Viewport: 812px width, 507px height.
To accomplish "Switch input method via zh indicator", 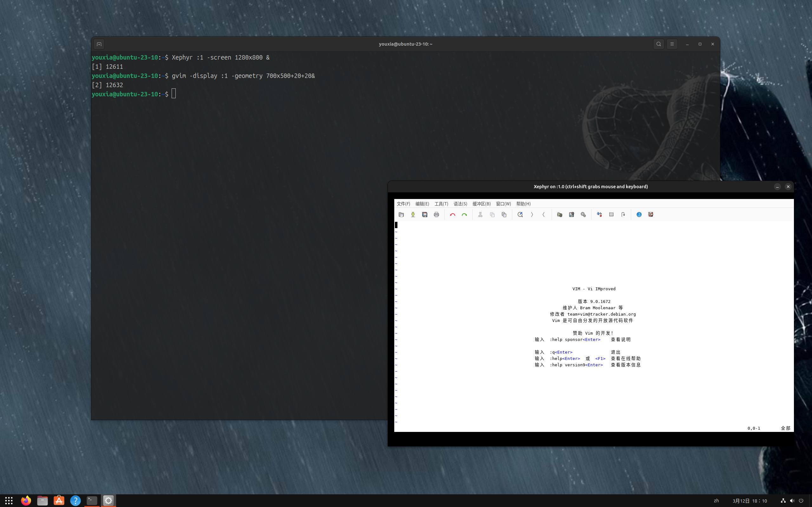I will pos(716,501).
